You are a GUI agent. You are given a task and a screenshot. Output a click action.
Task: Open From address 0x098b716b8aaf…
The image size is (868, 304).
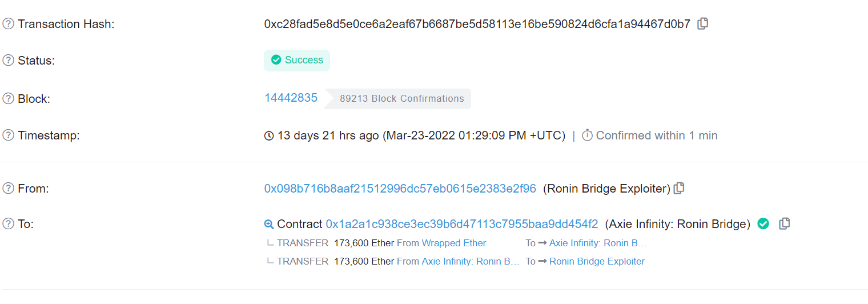400,189
